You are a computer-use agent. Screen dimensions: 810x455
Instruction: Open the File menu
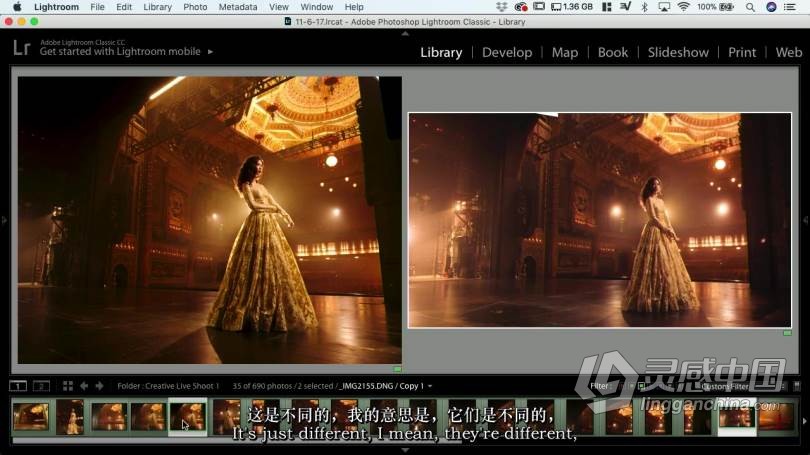[97, 7]
